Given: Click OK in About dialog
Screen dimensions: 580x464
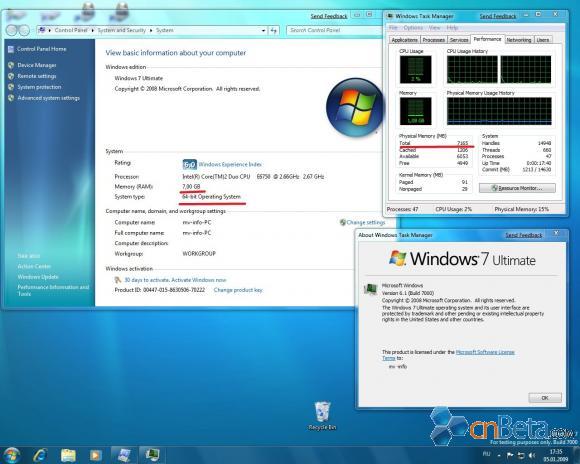Looking at the screenshot, I should coord(545,398).
